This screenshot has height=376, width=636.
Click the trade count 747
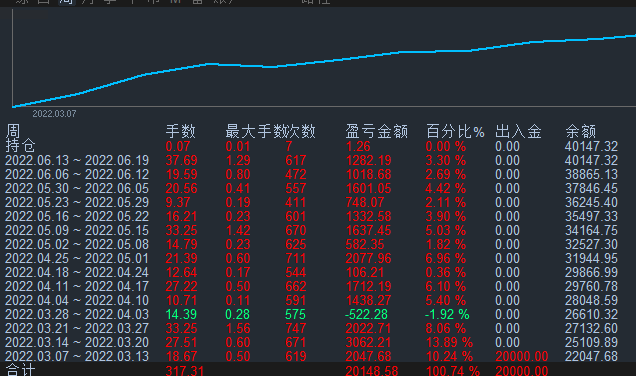pos(295,329)
